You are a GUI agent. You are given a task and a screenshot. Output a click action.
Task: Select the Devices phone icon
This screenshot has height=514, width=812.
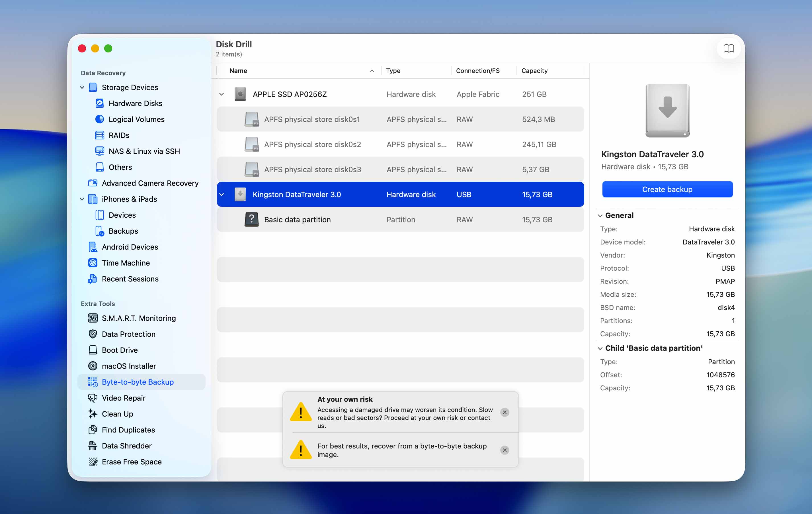99,215
